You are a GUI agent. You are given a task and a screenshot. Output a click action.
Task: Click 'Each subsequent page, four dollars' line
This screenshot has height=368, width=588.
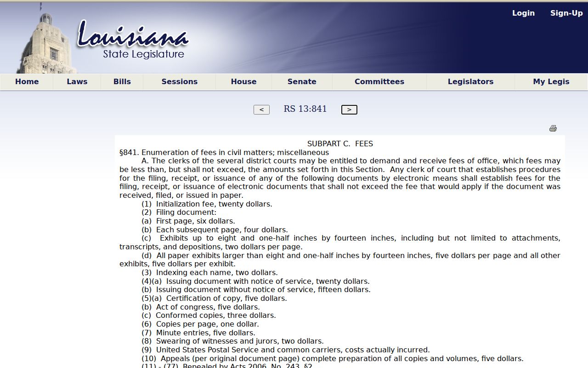point(215,230)
